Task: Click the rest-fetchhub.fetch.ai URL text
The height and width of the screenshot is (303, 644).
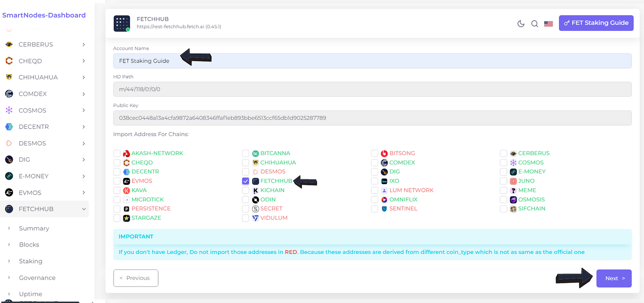Action: (x=179, y=27)
